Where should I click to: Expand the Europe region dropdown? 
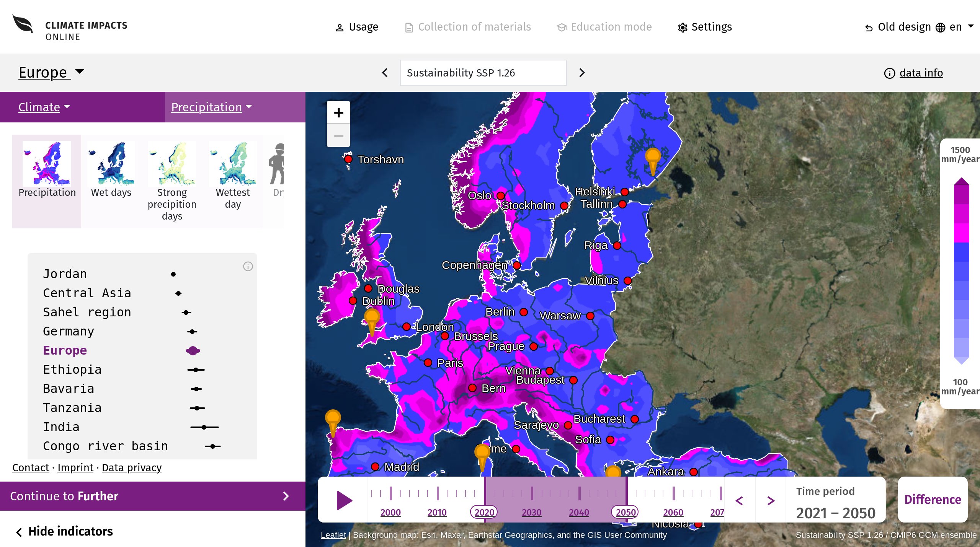pos(51,72)
